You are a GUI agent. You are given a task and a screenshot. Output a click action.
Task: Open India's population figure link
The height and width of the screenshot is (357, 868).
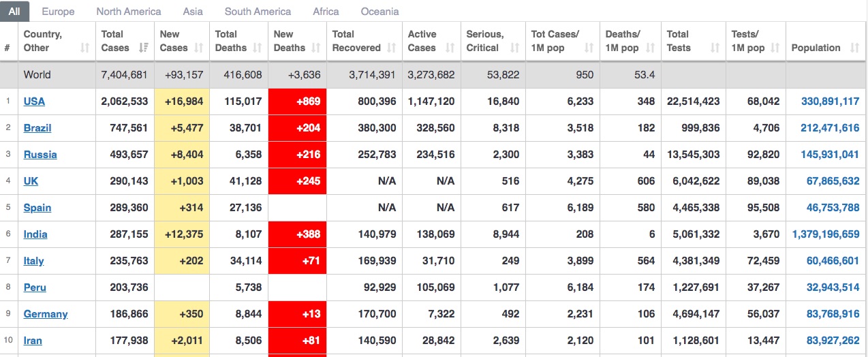825,234
